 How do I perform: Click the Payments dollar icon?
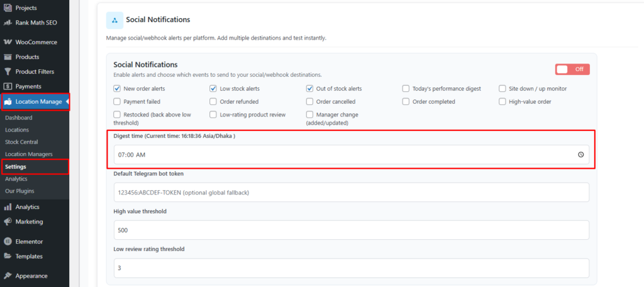tap(8, 86)
